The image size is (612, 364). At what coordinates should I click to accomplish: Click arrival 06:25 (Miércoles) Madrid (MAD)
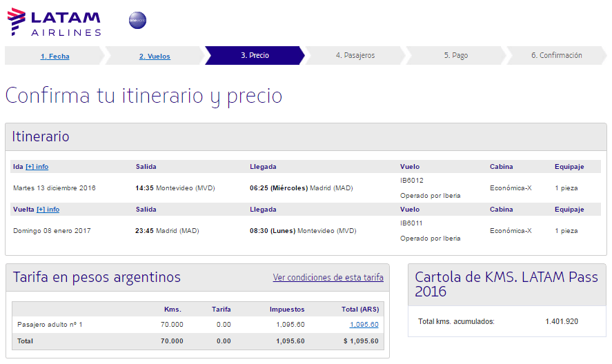(x=302, y=188)
